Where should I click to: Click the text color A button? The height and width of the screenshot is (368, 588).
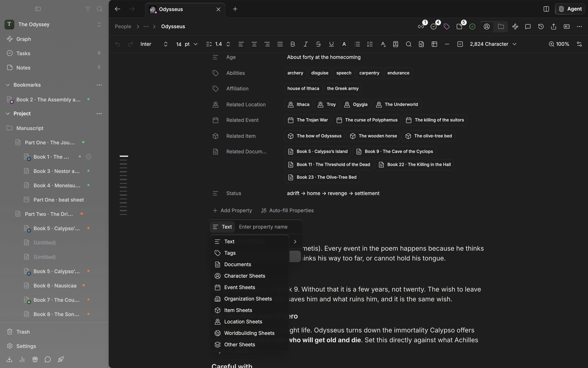[x=344, y=44]
